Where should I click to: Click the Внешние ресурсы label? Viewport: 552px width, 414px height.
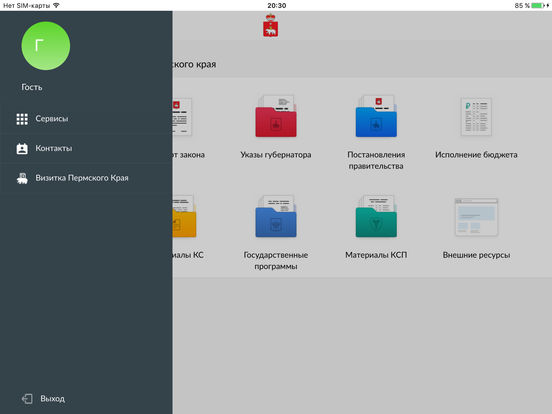tap(476, 255)
